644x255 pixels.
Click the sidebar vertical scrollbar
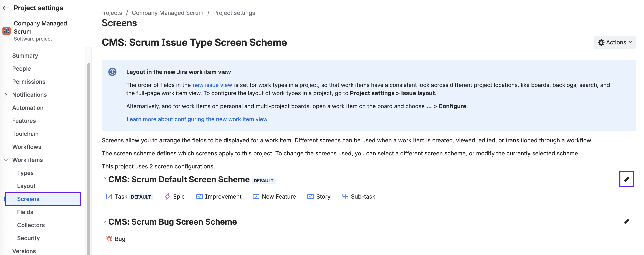pyautogui.click(x=89, y=150)
